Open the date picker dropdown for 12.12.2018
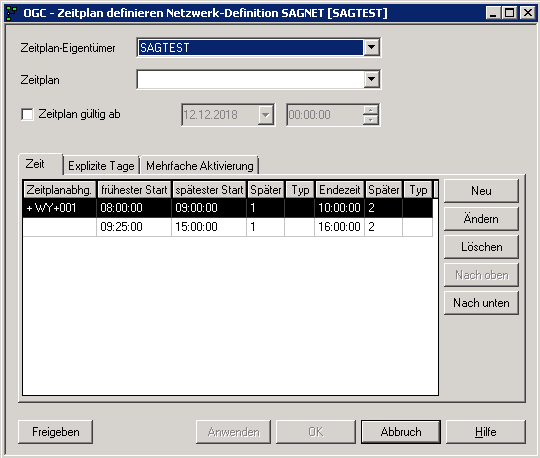The image size is (540, 458). pos(266,115)
